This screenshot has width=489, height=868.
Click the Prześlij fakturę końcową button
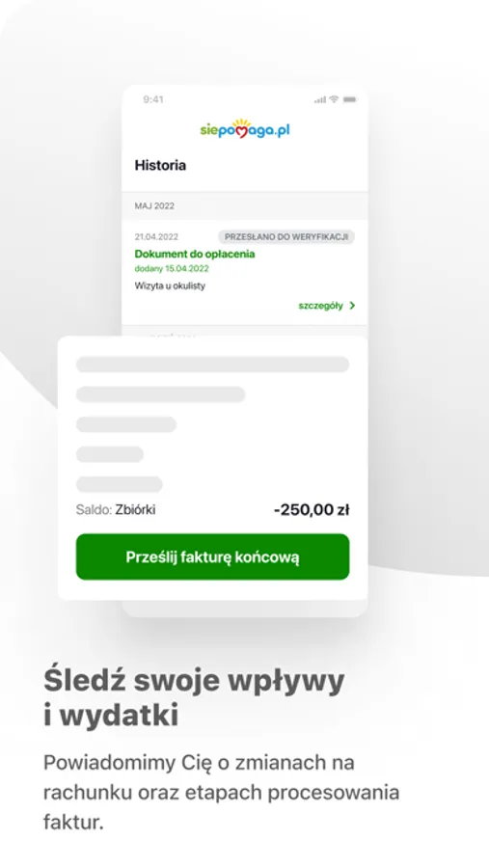click(x=212, y=556)
